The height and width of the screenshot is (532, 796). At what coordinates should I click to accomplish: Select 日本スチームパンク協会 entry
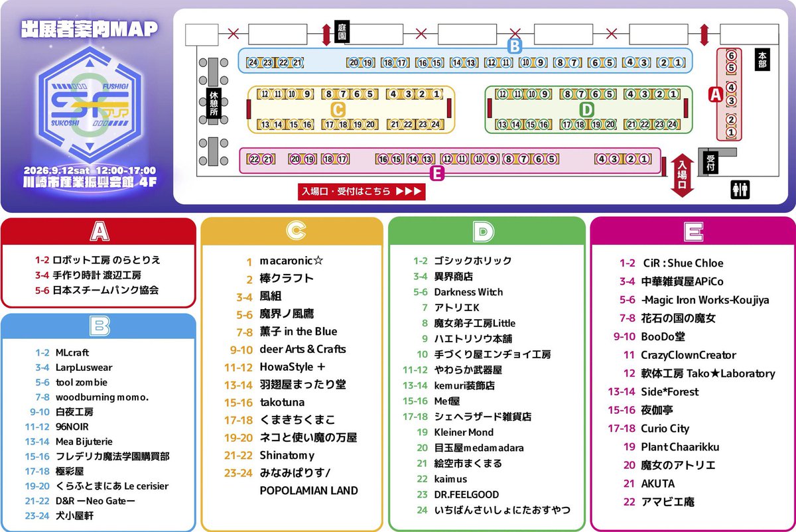(x=105, y=290)
